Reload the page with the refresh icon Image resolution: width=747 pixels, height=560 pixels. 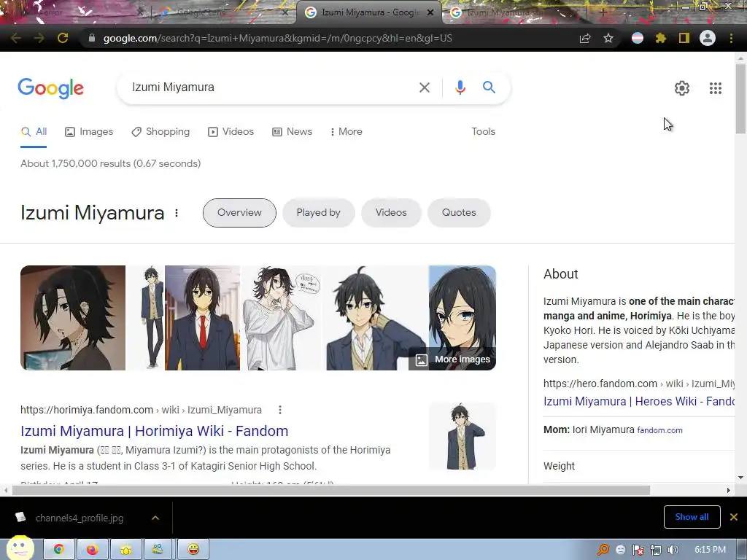tap(63, 38)
